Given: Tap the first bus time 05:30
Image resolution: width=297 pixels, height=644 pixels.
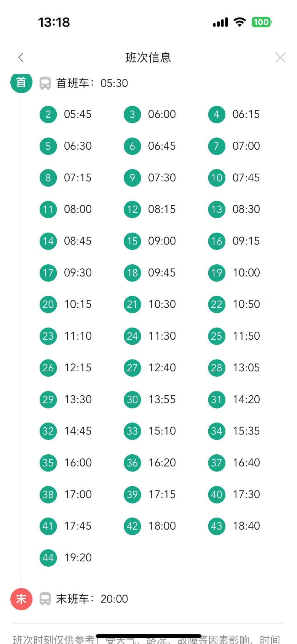Looking at the screenshot, I should click(114, 83).
